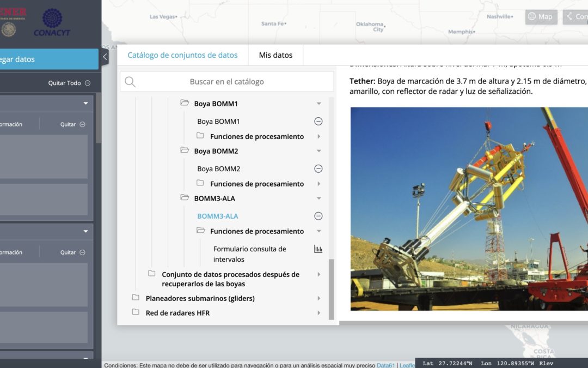Click the CONACYT logo
The width and height of the screenshot is (588, 368).
(52, 22)
